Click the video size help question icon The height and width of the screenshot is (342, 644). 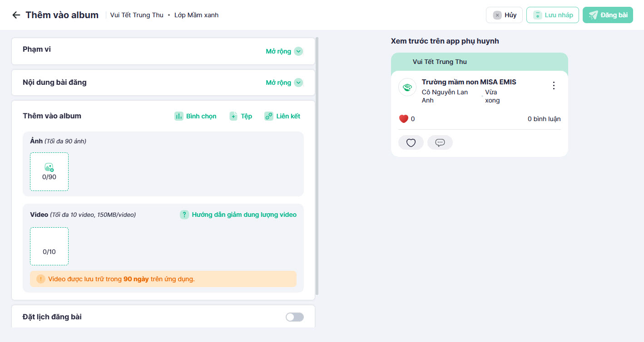(184, 215)
